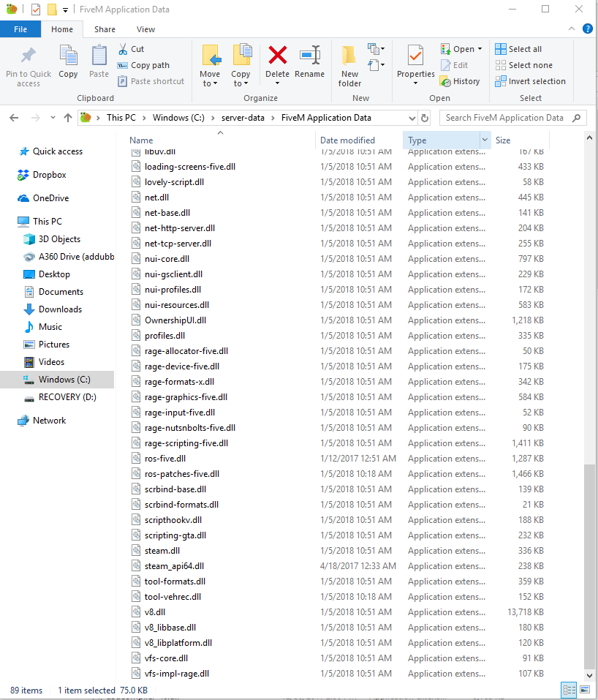This screenshot has width=598, height=700.
Task: Click the vertical scrollbar thumb
Action: coord(589,566)
